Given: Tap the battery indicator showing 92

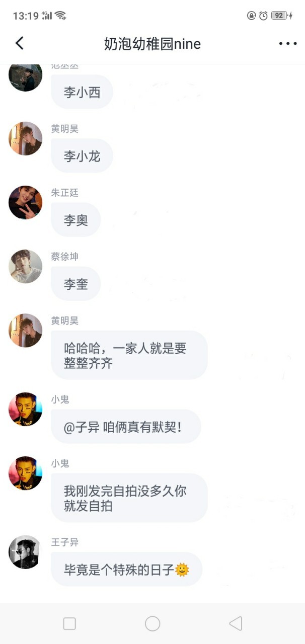Looking at the screenshot, I should 281,16.
